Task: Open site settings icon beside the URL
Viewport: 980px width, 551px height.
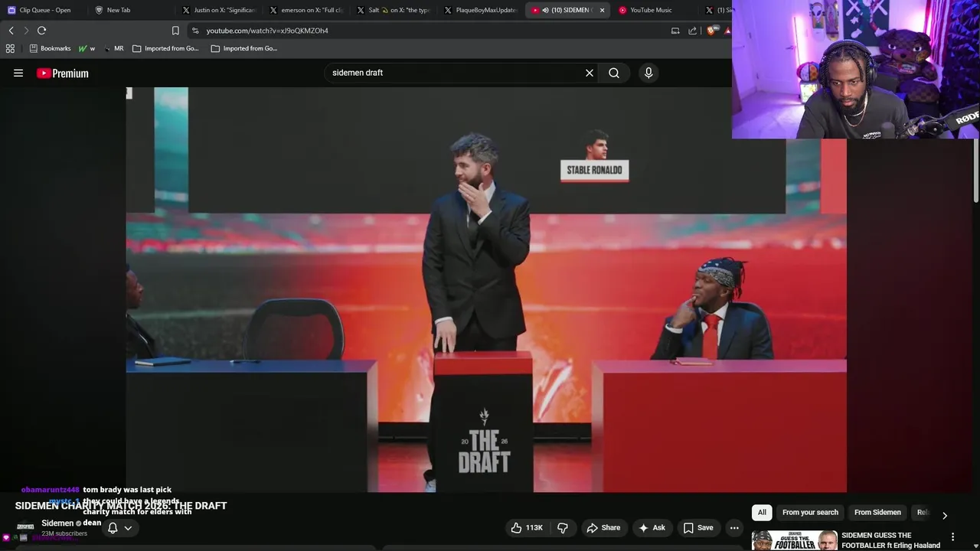Action: click(195, 31)
